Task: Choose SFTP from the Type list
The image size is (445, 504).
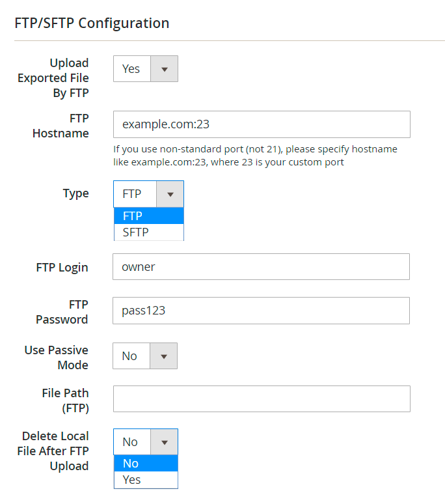Action: [148, 232]
